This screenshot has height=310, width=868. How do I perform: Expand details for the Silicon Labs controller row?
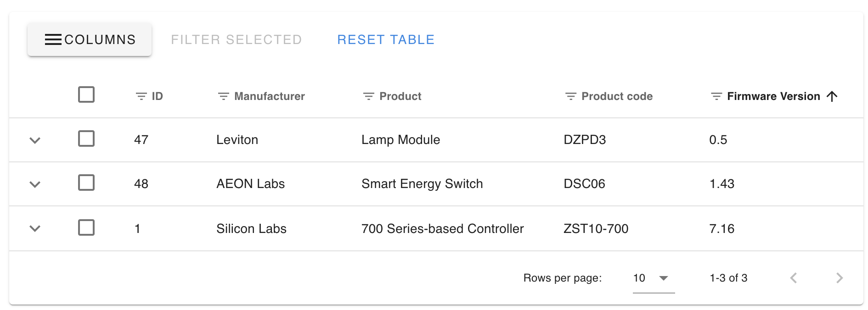click(x=35, y=229)
